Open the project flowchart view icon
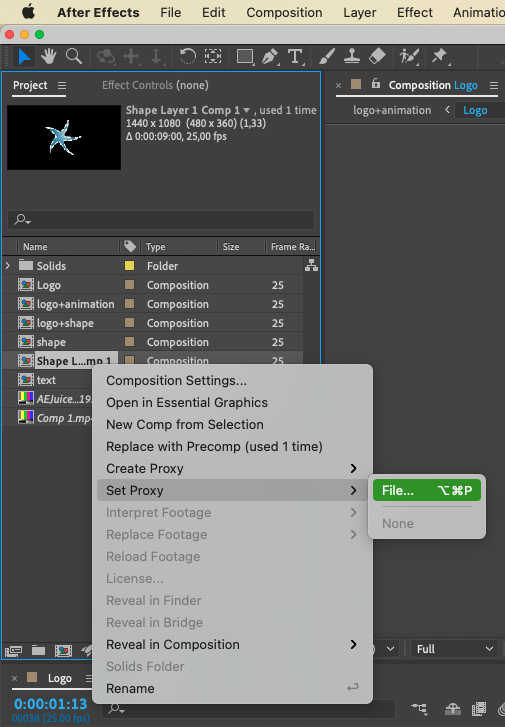Viewport: 505px width, 727px height. (x=311, y=265)
